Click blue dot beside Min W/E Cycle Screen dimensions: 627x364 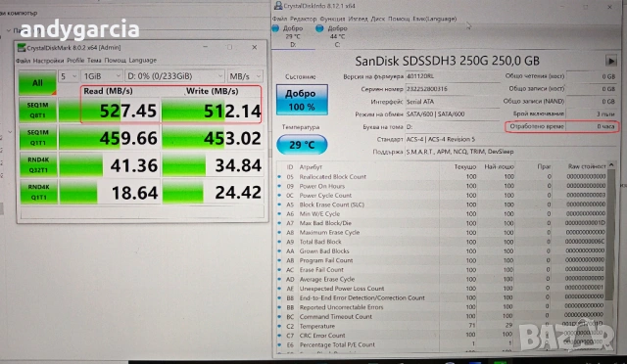coord(279,213)
